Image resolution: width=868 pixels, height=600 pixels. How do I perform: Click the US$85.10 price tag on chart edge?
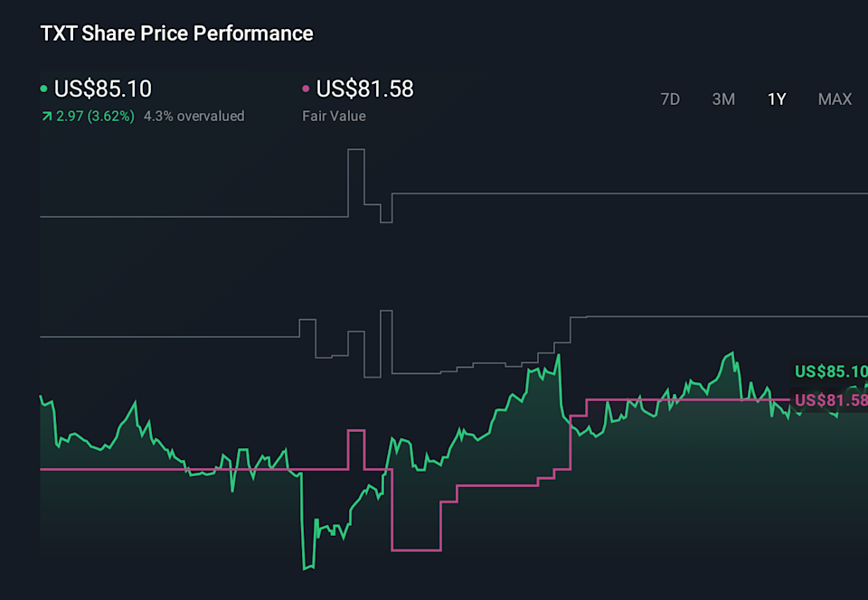coord(830,371)
